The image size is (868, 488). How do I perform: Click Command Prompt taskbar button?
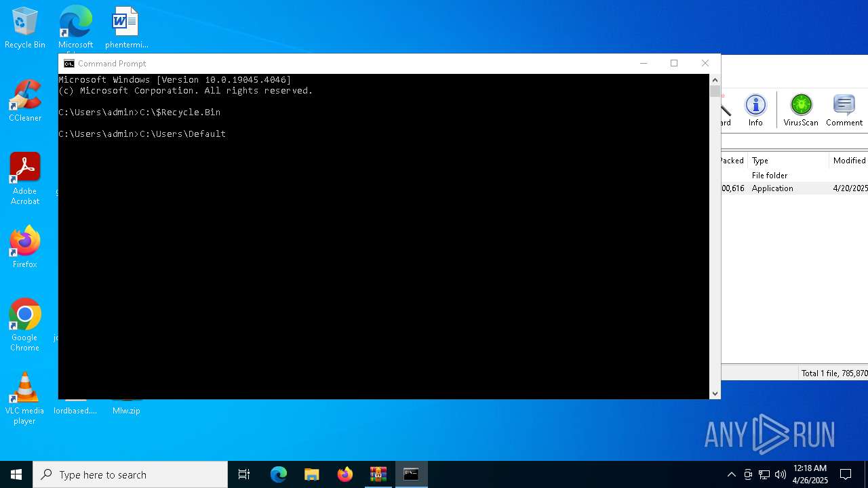pyautogui.click(x=412, y=474)
